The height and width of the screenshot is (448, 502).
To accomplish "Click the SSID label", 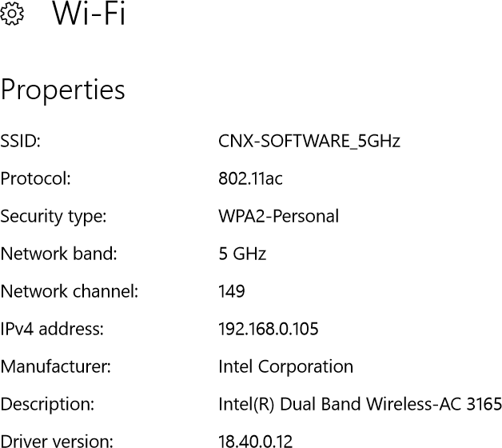I will pos(21,141).
